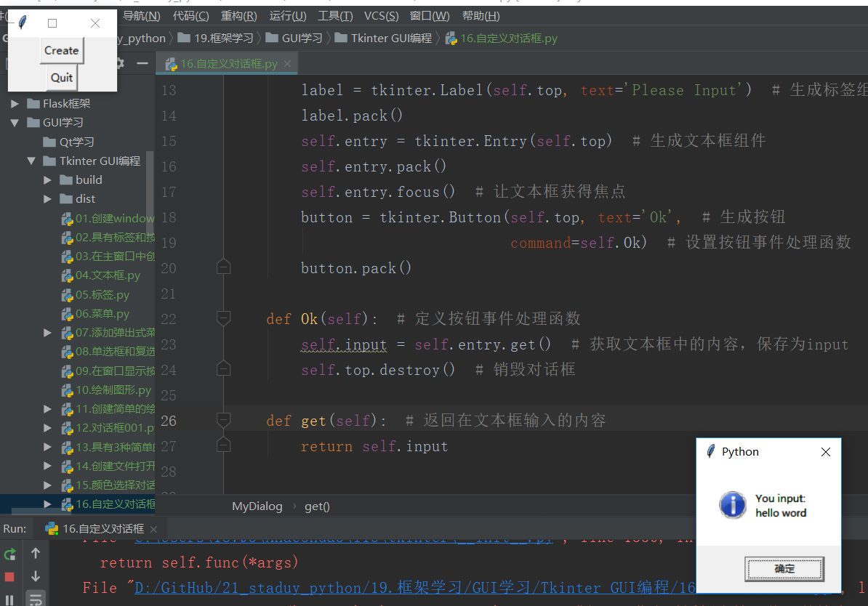
Task: Click the pause output icon
Action: pos(9,600)
